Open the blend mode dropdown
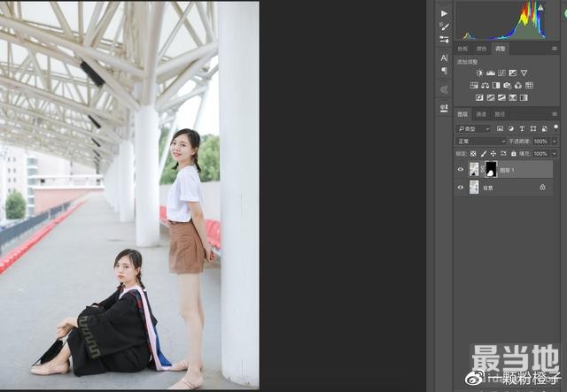 pyautogui.click(x=480, y=141)
